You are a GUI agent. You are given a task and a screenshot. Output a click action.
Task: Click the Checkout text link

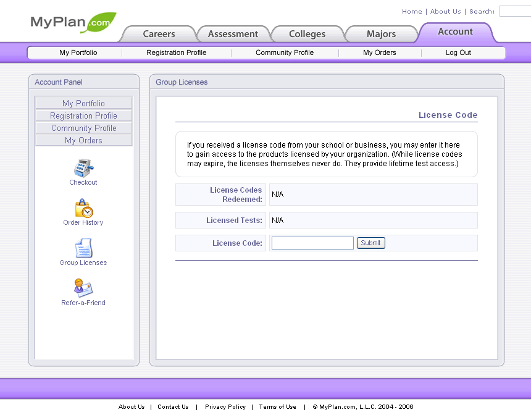83,182
